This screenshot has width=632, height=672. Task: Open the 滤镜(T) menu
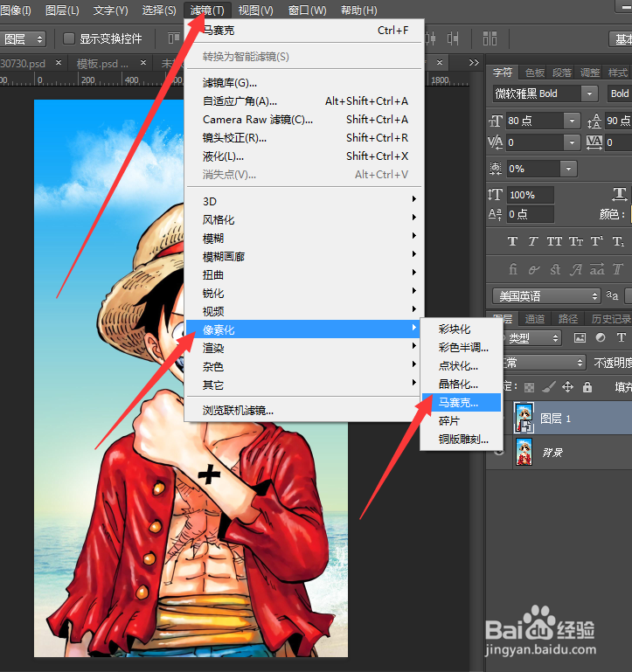pos(207,10)
